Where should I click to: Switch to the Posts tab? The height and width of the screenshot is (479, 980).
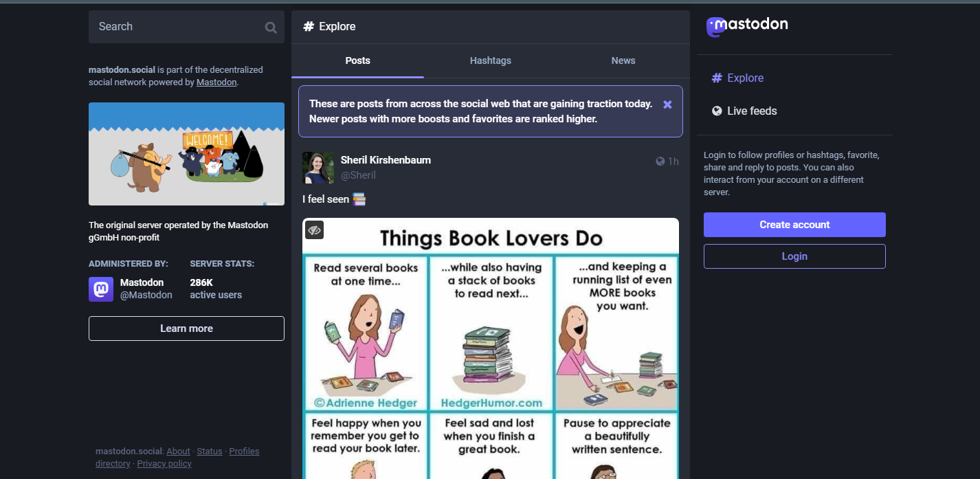click(357, 60)
